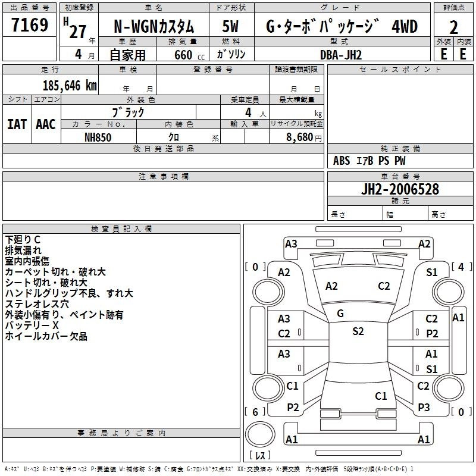Select fuel type ガソリン

231,54
